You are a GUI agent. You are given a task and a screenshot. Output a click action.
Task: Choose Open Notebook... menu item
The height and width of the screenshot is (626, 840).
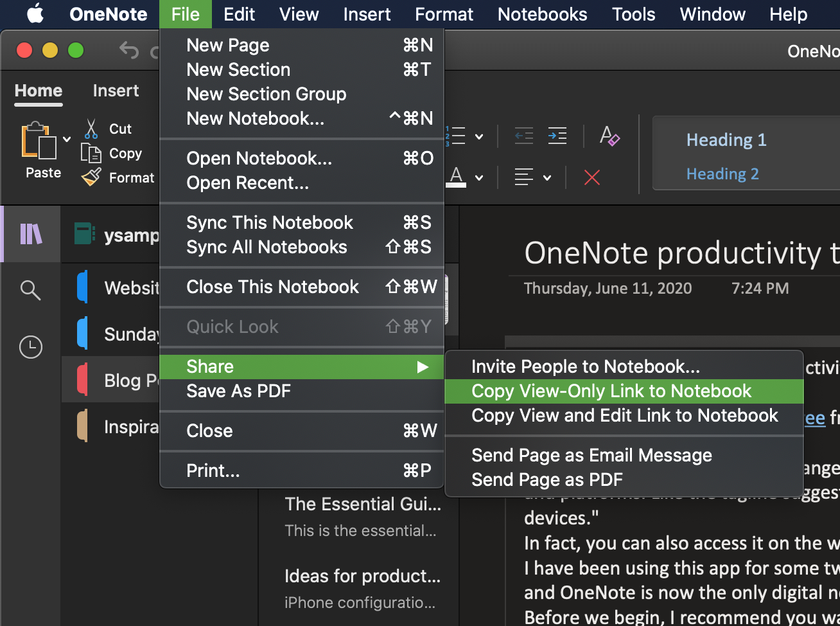(302, 158)
